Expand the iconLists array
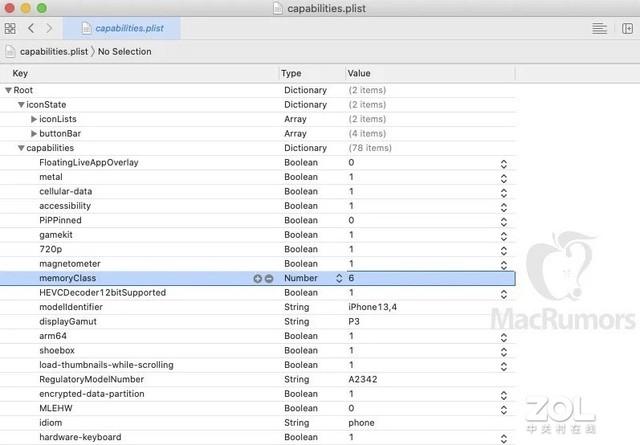The width and height of the screenshot is (640, 445). [x=34, y=119]
